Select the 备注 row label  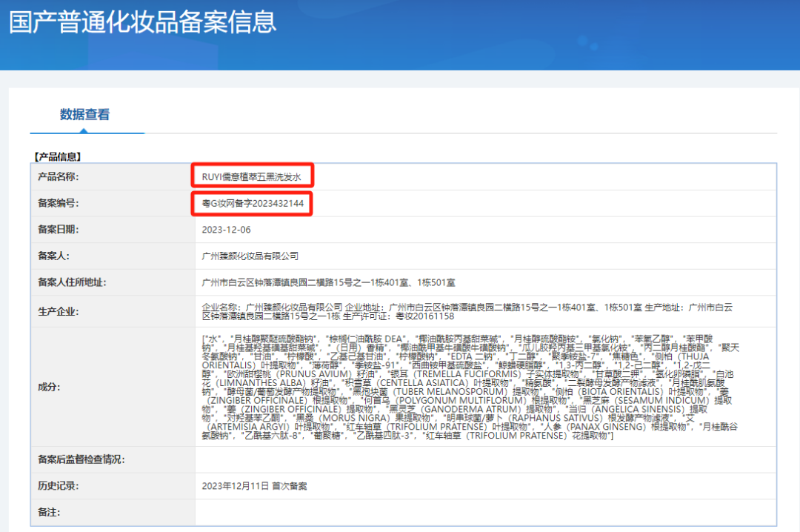(49, 512)
